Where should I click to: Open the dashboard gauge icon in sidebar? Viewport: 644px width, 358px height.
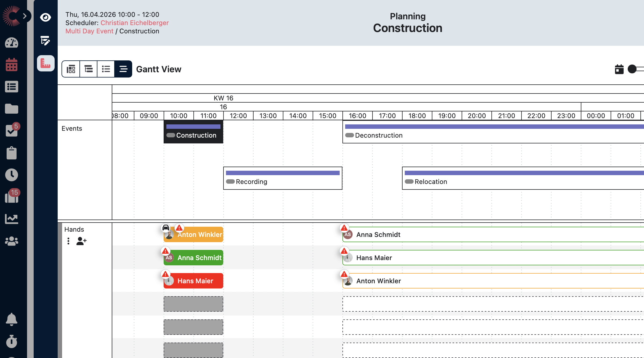[12, 43]
